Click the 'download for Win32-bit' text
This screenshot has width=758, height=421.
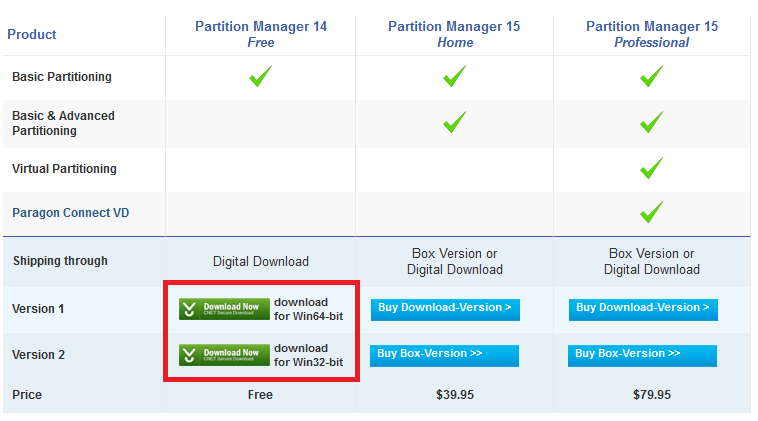click(x=308, y=355)
